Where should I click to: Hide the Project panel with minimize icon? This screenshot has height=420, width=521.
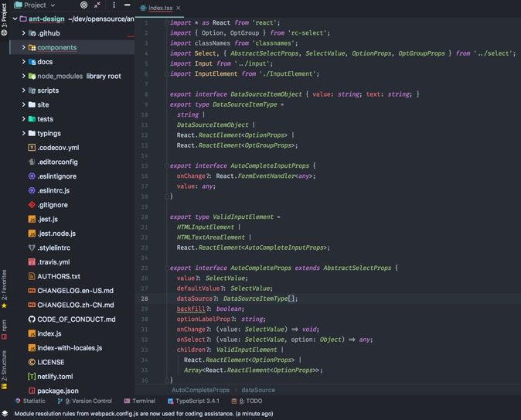tap(126, 5)
